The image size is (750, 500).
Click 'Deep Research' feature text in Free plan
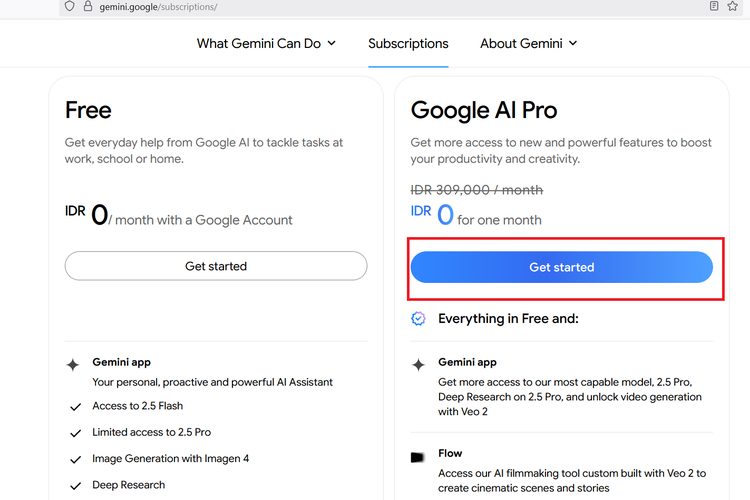click(x=129, y=485)
